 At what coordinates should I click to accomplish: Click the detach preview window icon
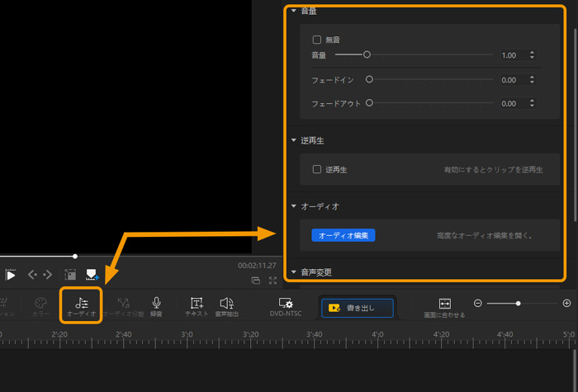[255, 281]
